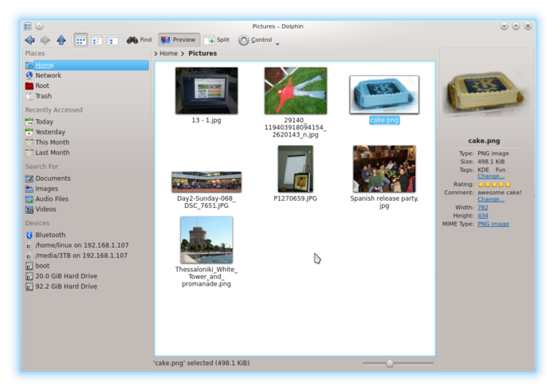The height and width of the screenshot is (392, 556).
Task: Click the breadcrumb arrow before Home
Action: (x=156, y=54)
